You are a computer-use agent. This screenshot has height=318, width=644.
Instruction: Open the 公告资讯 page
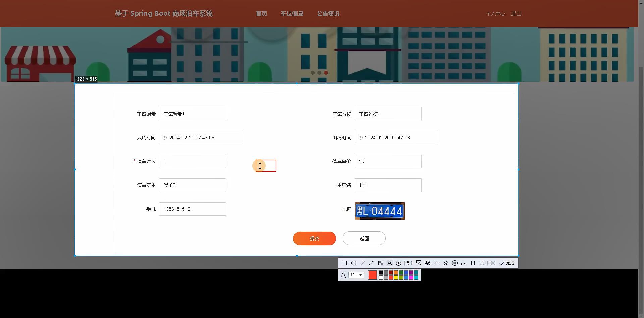click(328, 14)
